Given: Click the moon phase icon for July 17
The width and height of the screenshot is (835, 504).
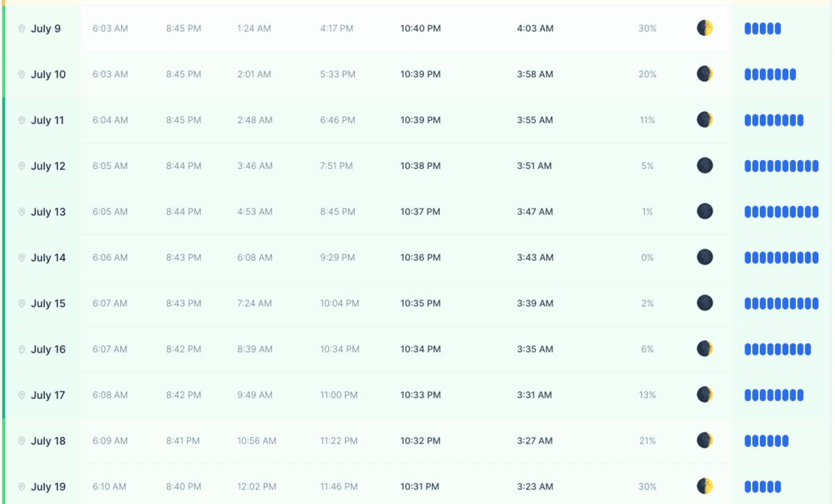Looking at the screenshot, I should [705, 395].
